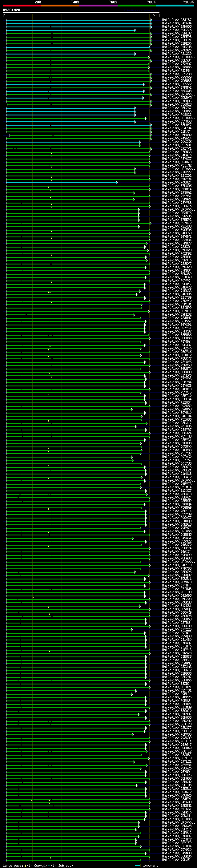The height and width of the screenshot is (868, 197).
Task: Select label UniRef100_A2XPB4
Action: [x=177, y=71]
